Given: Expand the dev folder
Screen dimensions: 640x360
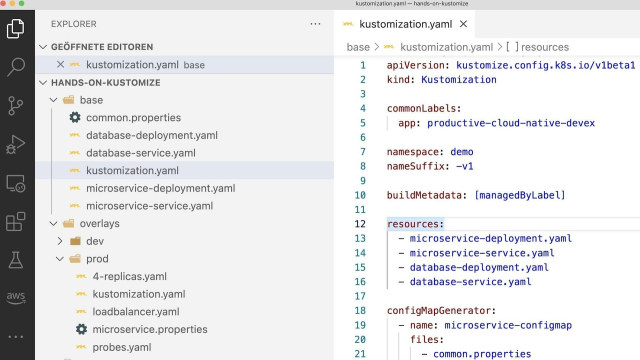Looking at the screenshot, I should tap(60, 241).
